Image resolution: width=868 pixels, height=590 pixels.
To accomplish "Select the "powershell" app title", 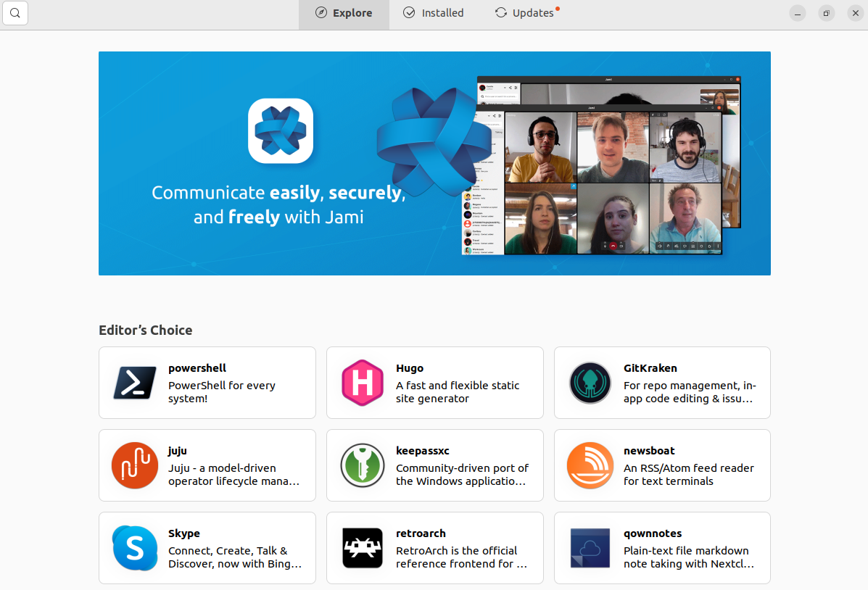I will pos(197,368).
